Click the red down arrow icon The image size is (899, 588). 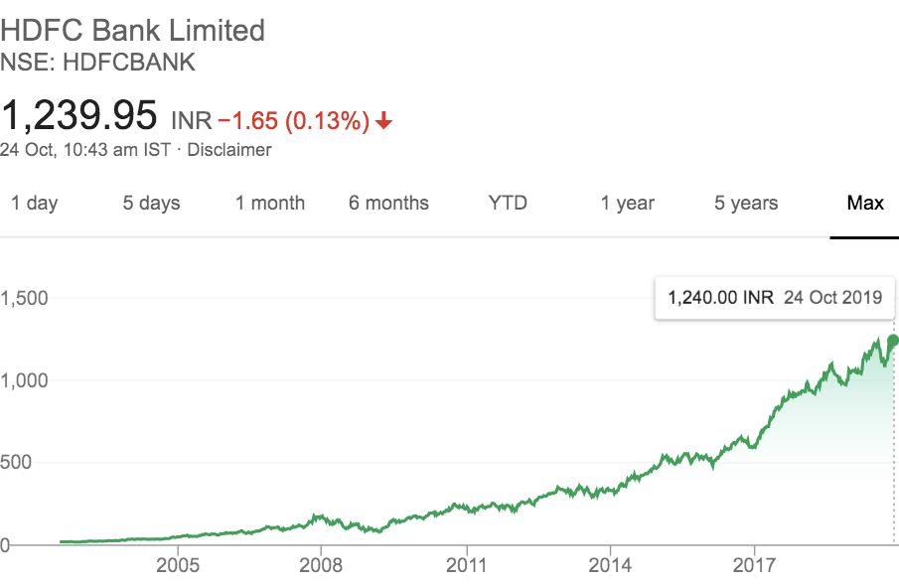(384, 121)
